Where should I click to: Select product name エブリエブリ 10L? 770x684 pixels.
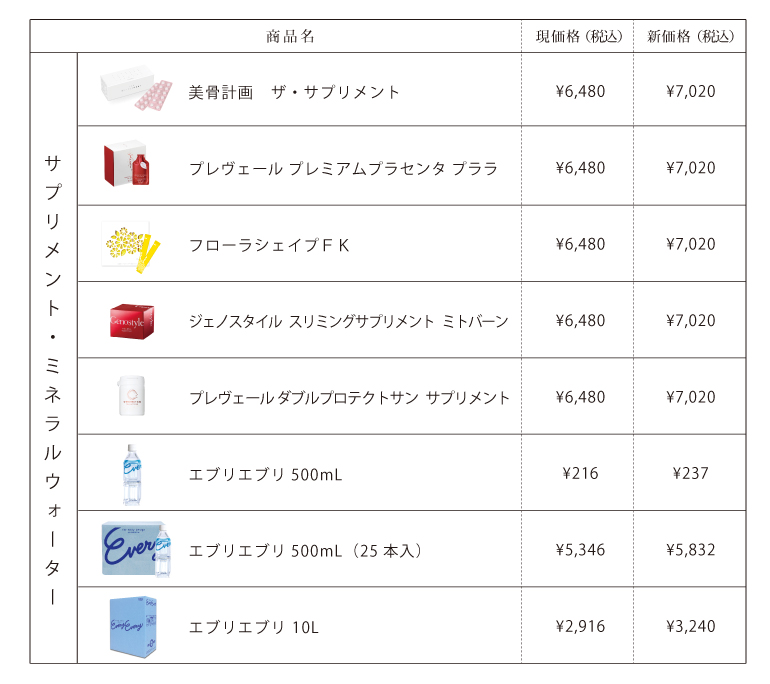(254, 627)
